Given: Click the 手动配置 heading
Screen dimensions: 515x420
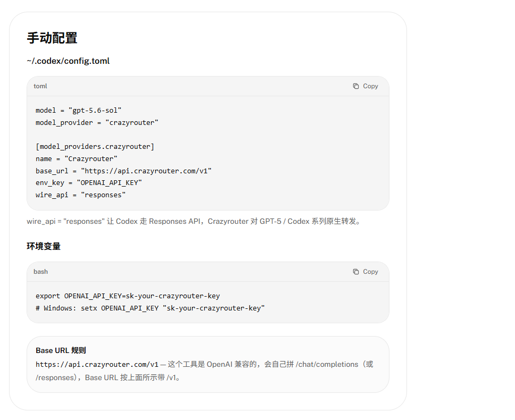Looking at the screenshot, I should point(52,38).
